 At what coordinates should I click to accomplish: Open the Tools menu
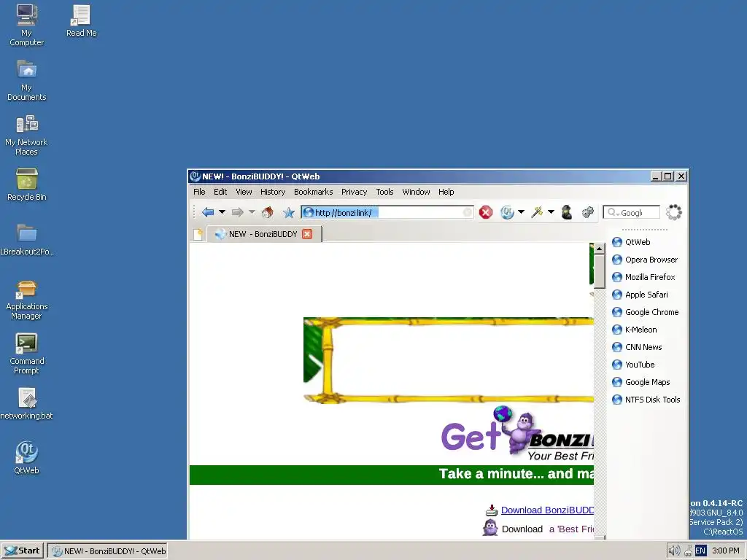pos(384,192)
